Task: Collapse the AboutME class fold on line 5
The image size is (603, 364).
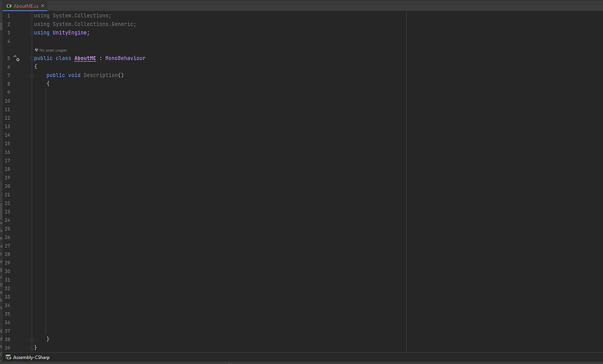Action: (32, 58)
